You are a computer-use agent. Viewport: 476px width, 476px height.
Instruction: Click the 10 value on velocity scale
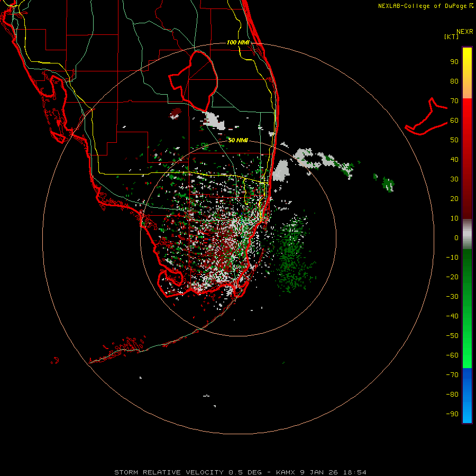pos(454,218)
